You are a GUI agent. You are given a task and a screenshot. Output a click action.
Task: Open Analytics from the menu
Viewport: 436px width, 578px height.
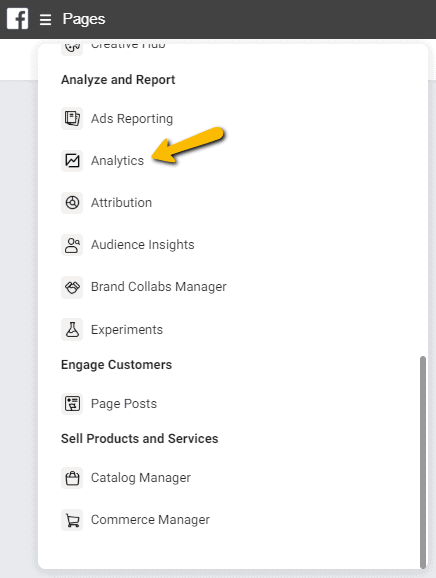click(x=117, y=161)
